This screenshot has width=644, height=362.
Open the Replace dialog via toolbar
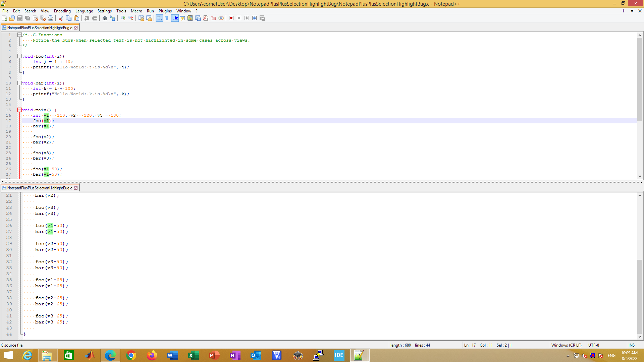113,18
